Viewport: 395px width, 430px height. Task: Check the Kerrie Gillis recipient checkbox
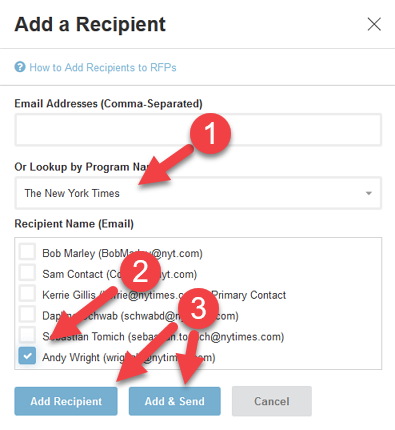27,293
